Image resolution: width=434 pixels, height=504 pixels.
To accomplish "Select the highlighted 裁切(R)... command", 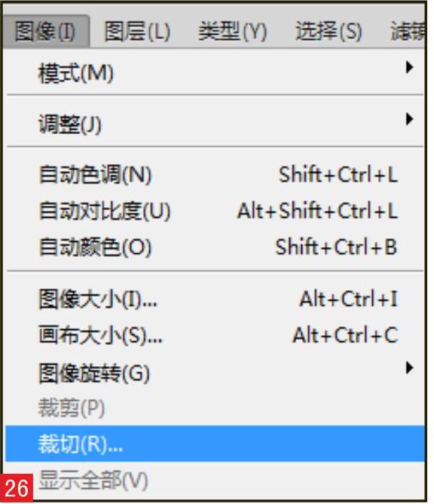I will [x=215, y=444].
